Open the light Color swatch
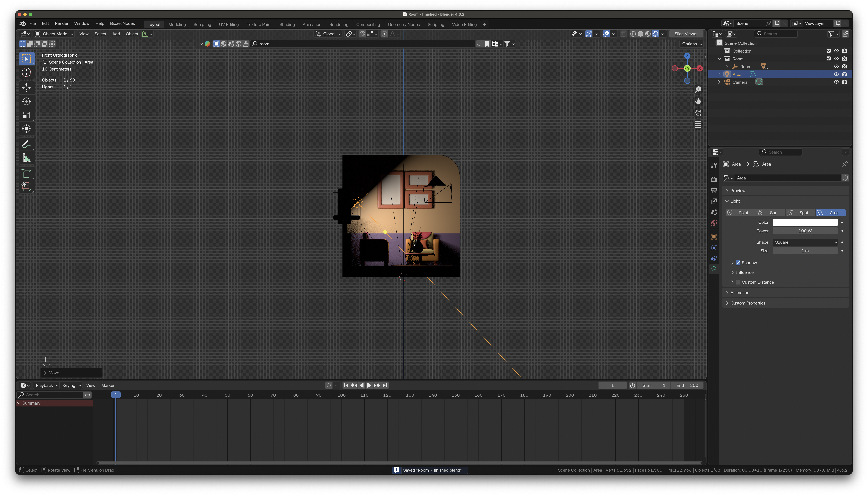This screenshot has width=868, height=495. [805, 222]
